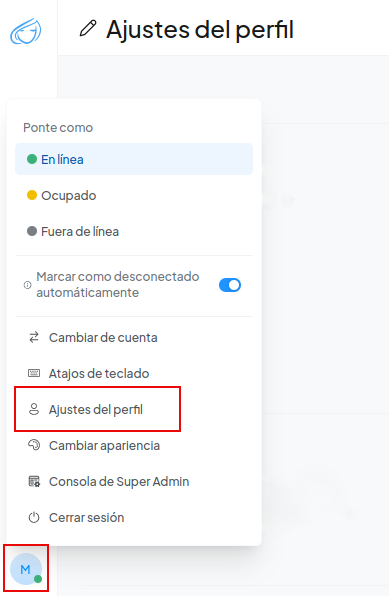This screenshot has height=596, width=389.
Task: Set status to En línea
Action: [134, 159]
